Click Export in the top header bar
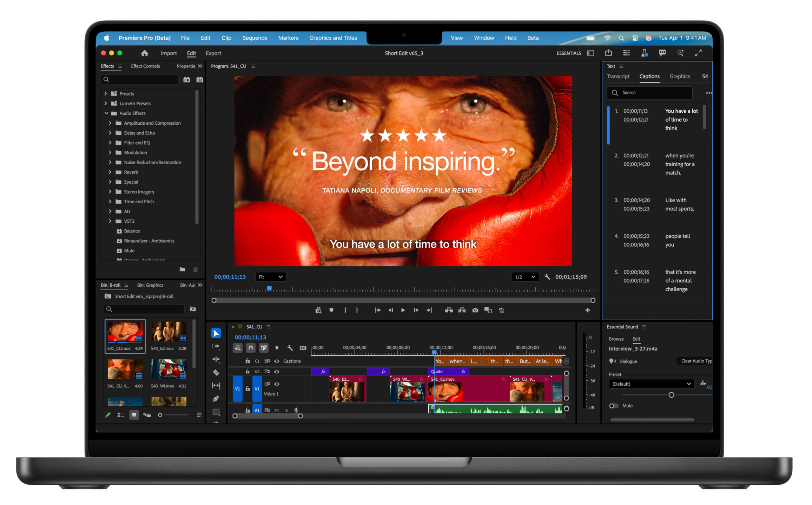Viewport: 812px width, 505px height. point(213,53)
